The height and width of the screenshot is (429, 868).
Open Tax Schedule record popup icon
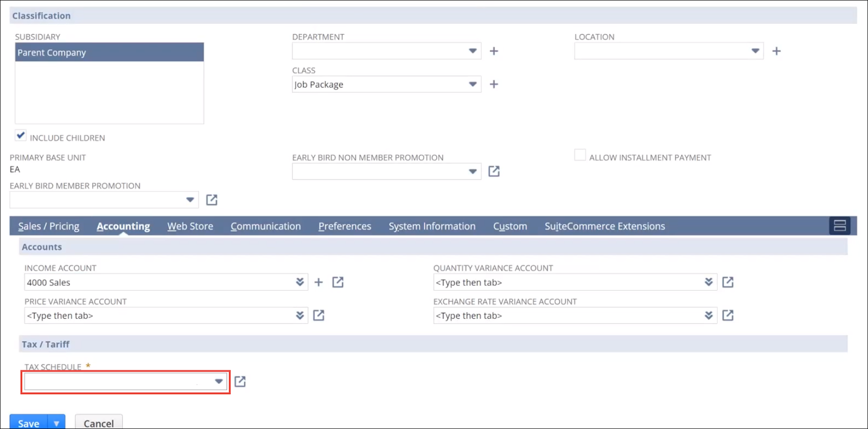coord(240,382)
